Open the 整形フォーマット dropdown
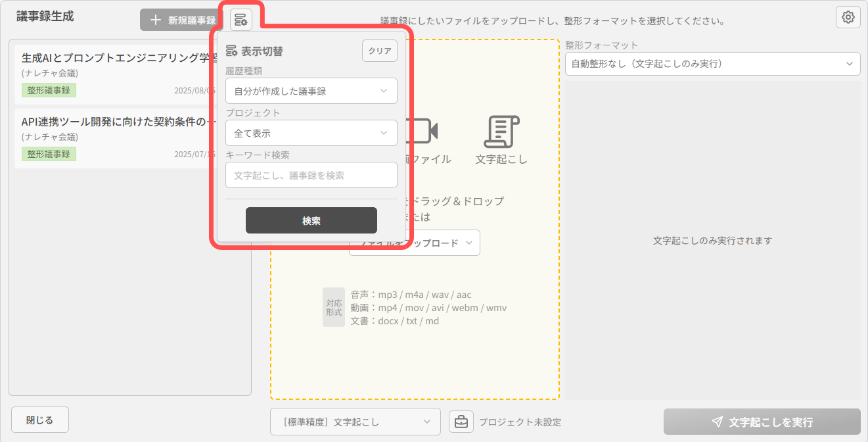868x442 pixels. click(712, 64)
